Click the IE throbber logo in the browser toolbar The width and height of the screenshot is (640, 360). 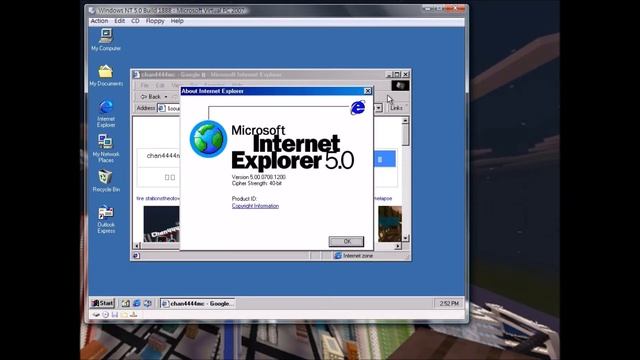pyautogui.click(x=400, y=85)
